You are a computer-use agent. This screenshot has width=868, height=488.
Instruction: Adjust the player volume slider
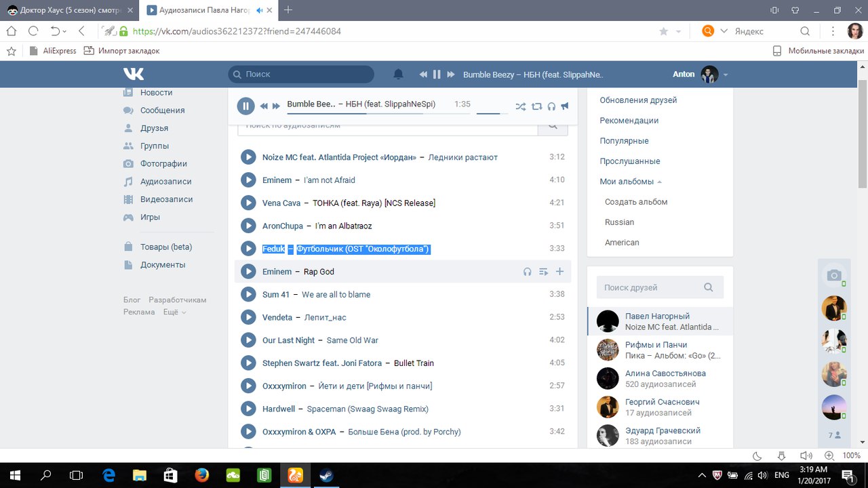492,113
